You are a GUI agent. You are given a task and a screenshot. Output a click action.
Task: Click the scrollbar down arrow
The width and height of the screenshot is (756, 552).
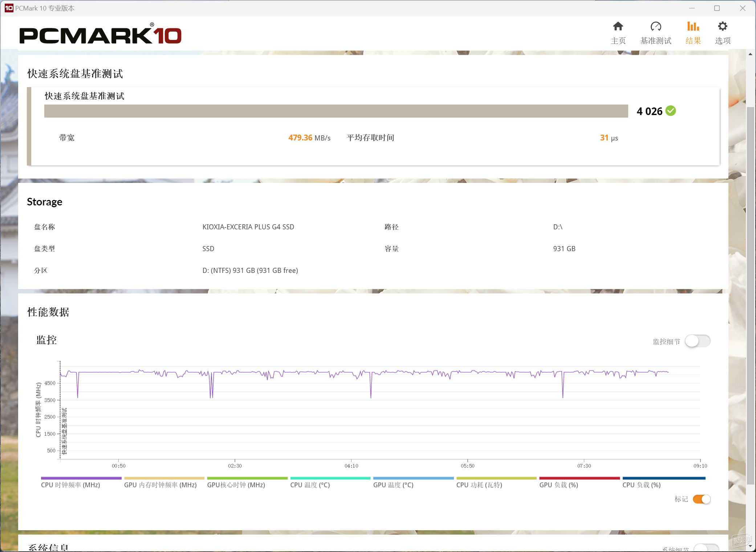coord(750,546)
